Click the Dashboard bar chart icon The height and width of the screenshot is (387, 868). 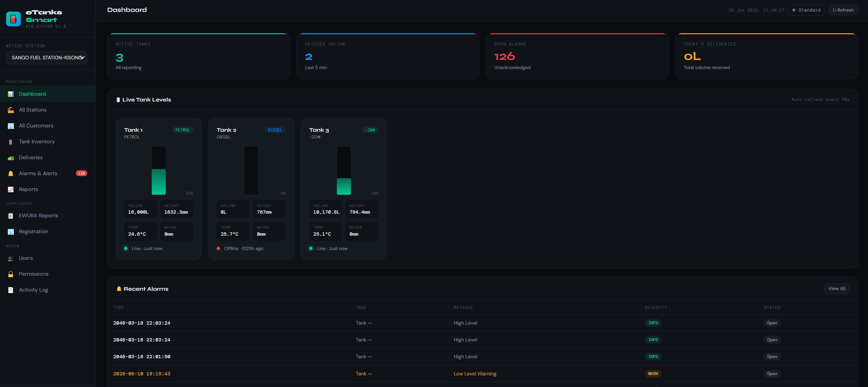click(x=11, y=94)
